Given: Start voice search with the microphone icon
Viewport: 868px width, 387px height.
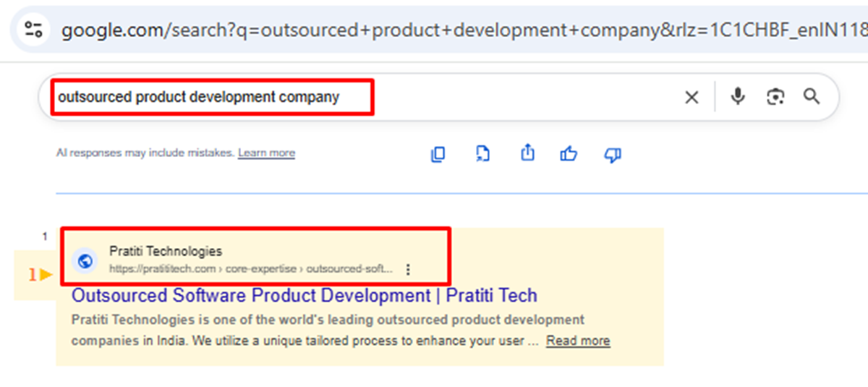Looking at the screenshot, I should pos(737,97).
